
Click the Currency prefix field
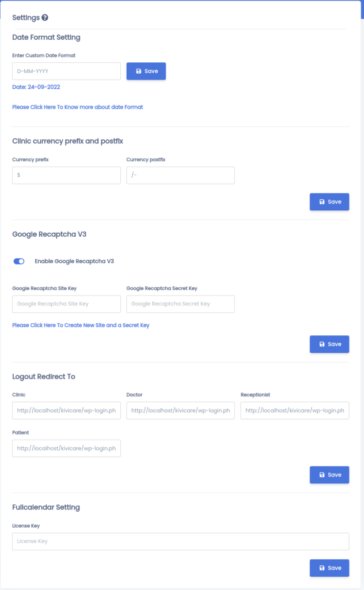[67, 175]
